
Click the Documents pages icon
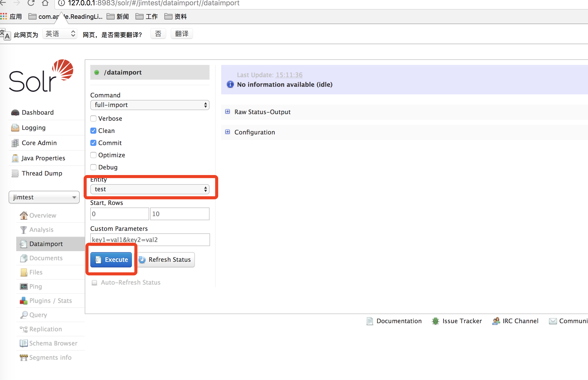(x=24, y=258)
